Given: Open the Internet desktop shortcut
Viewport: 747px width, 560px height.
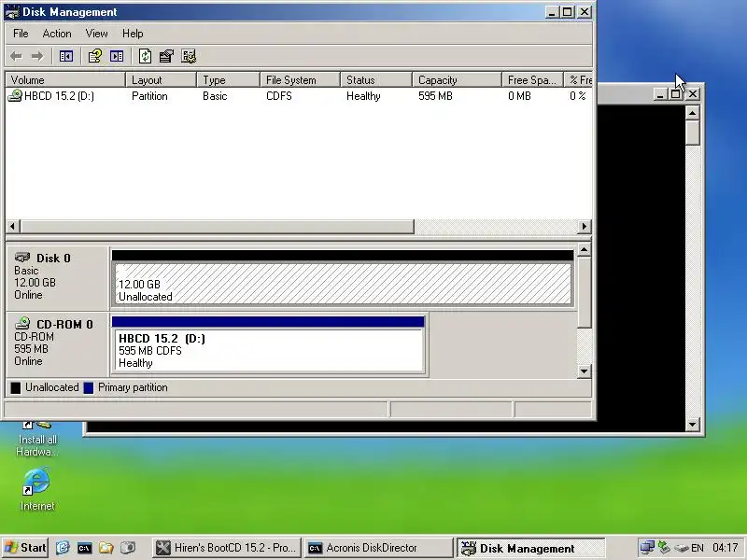Looking at the screenshot, I should click(36, 489).
